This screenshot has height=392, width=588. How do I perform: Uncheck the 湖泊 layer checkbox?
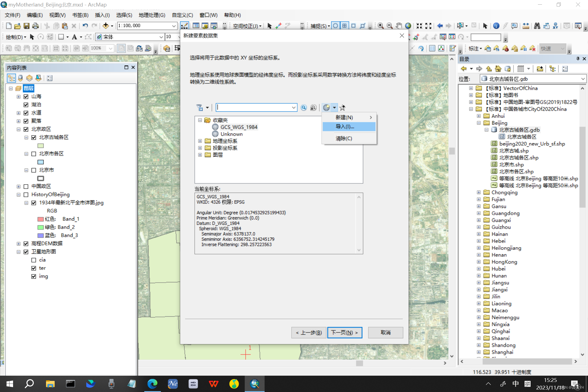pos(26,105)
